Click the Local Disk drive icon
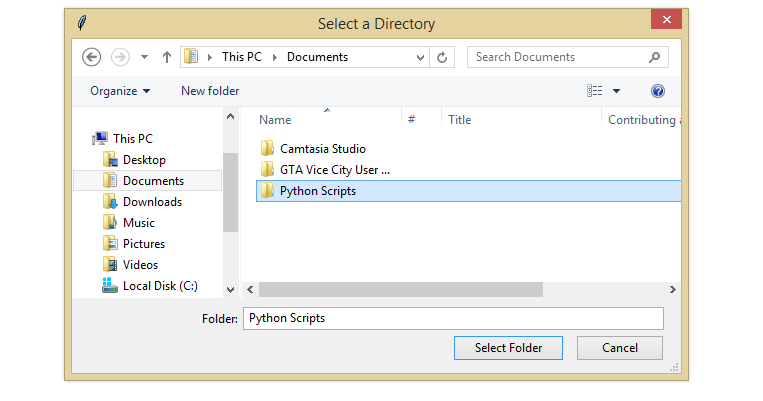763x401 pixels. pos(109,285)
